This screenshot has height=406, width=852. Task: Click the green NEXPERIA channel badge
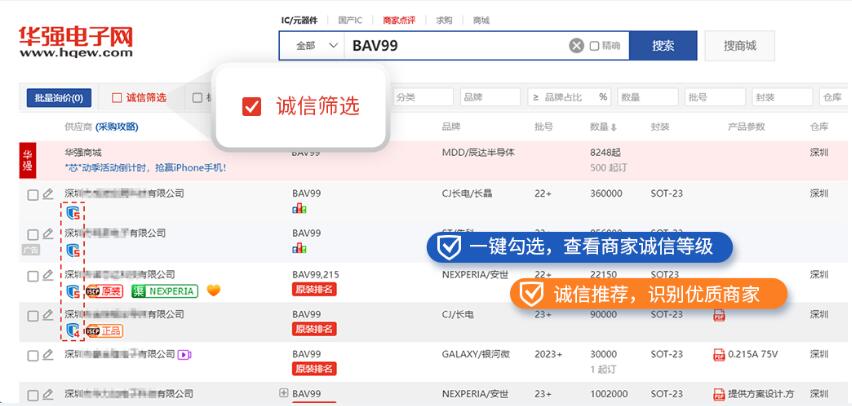pyautogui.click(x=164, y=291)
